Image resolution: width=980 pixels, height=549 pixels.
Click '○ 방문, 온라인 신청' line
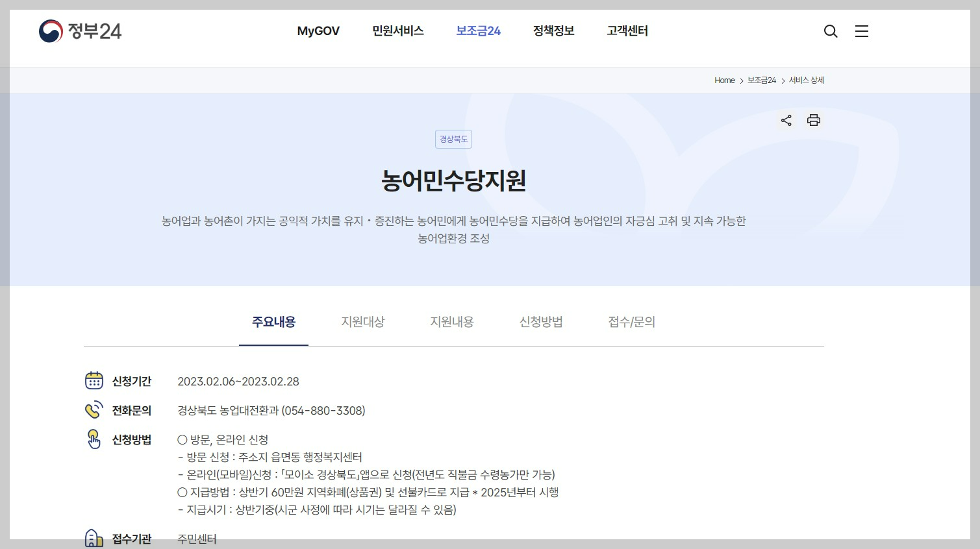[223, 440]
